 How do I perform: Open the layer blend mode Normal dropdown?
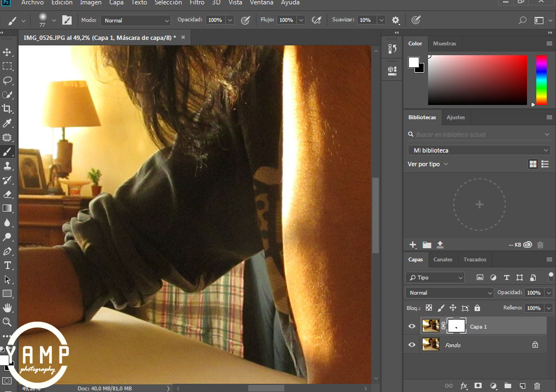click(x=449, y=292)
